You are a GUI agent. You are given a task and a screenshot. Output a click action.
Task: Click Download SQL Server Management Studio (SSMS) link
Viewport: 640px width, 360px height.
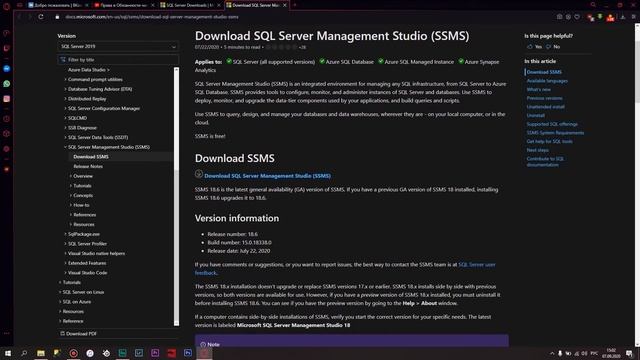pyautogui.click(x=267, y=176)
